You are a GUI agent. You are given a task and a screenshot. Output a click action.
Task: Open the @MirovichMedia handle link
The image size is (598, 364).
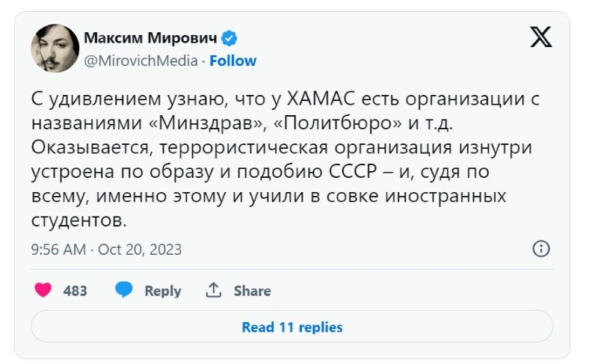click(141, 61)
